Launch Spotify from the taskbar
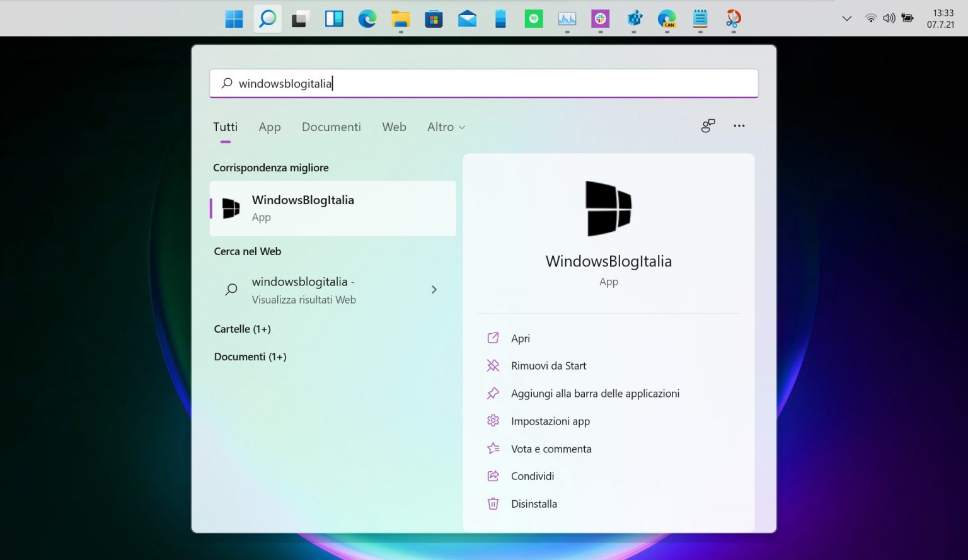The height and width of the screenshot is (560, 968). 533,18
